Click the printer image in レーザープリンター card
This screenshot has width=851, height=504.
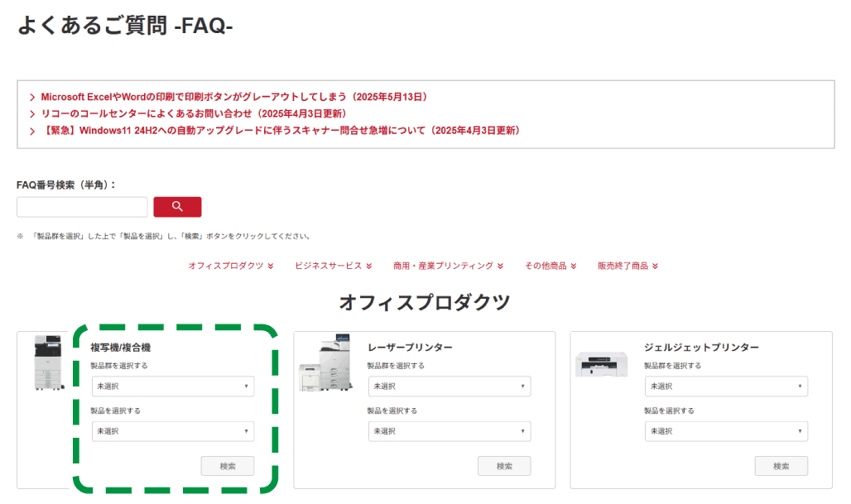pyautogui.click(x=325, y=364)
